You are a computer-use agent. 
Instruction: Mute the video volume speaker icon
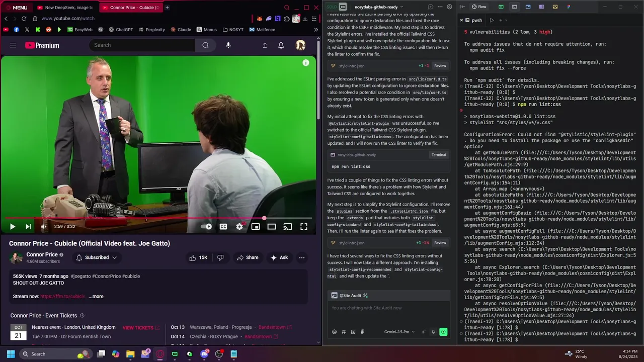coord(44,227)
